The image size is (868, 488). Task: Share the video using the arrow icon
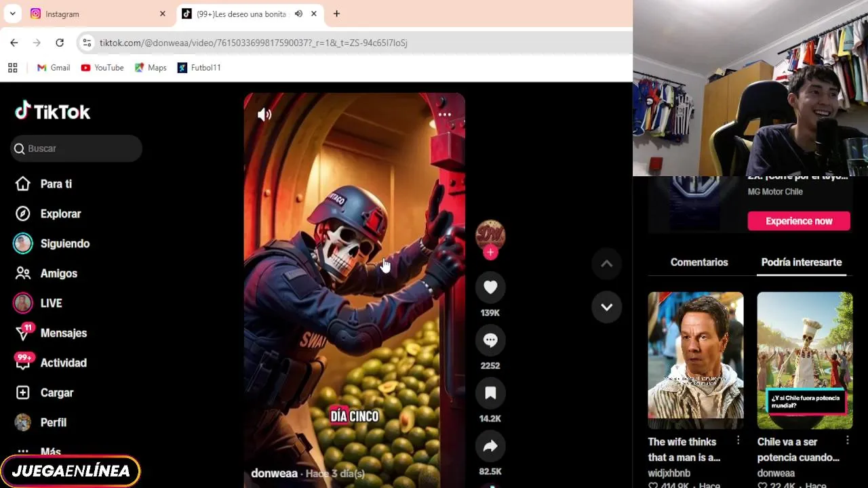pyautogui.click(x=490, y=446)
